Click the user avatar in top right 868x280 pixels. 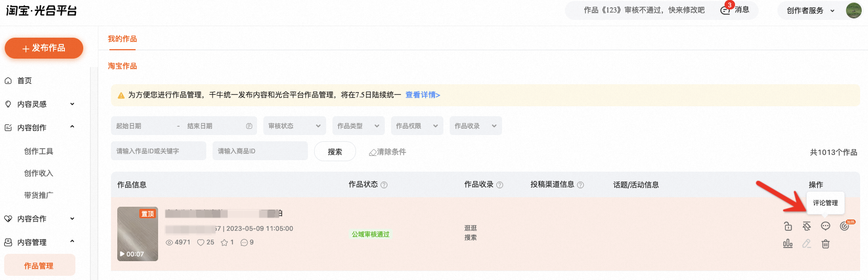pos(854,10)
